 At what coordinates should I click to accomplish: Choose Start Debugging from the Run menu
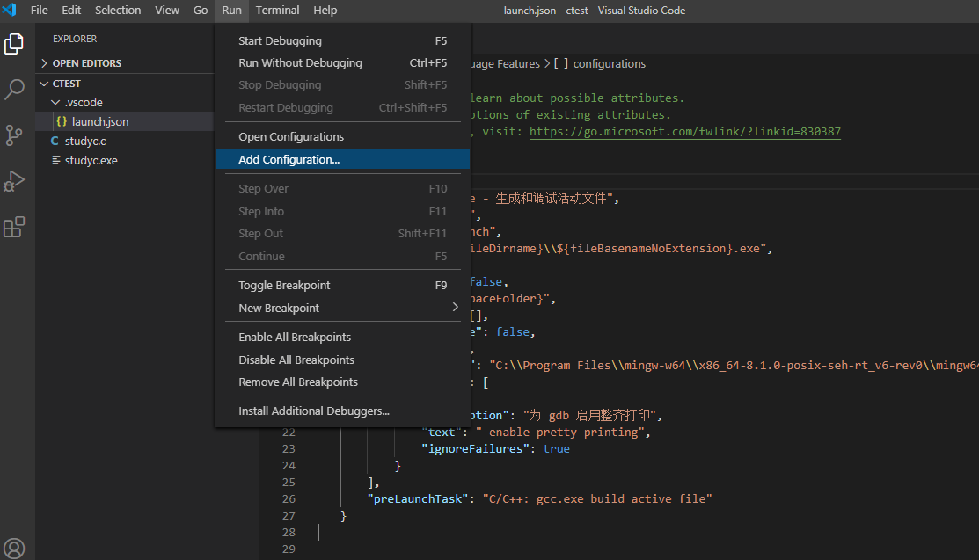342,40
